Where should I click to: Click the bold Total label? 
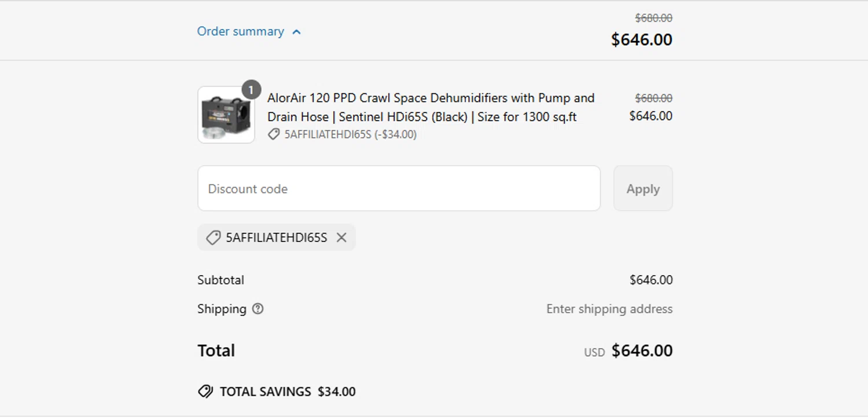click(216, 350)
